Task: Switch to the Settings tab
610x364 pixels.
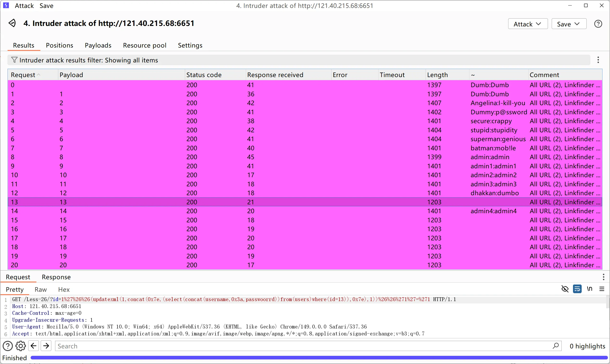Action: pyautogui.click(x=190, y=45)
